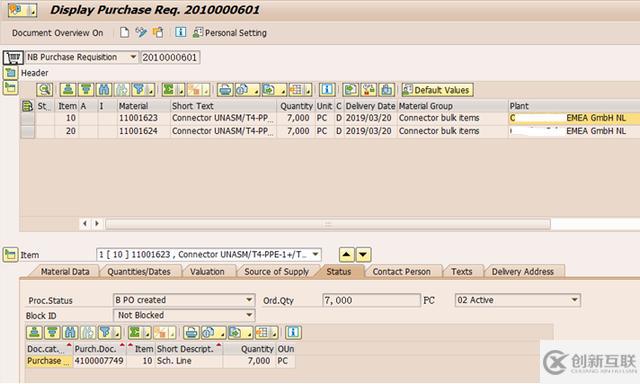Click the Display/Change toggle icon

141,33
